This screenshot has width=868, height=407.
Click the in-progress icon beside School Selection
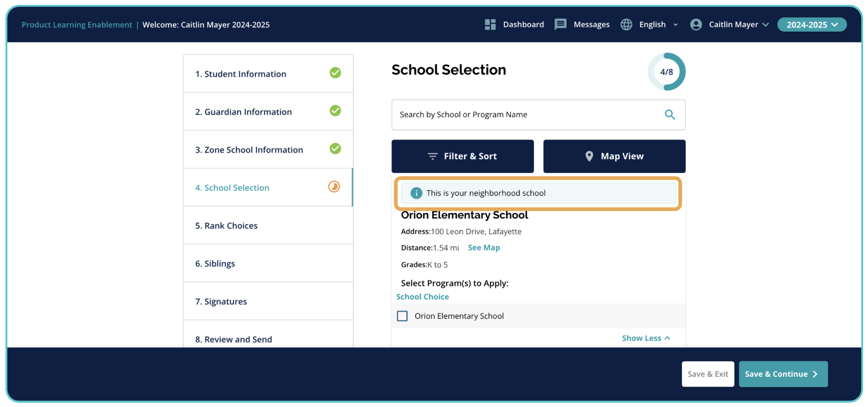[x=334, y=187]
